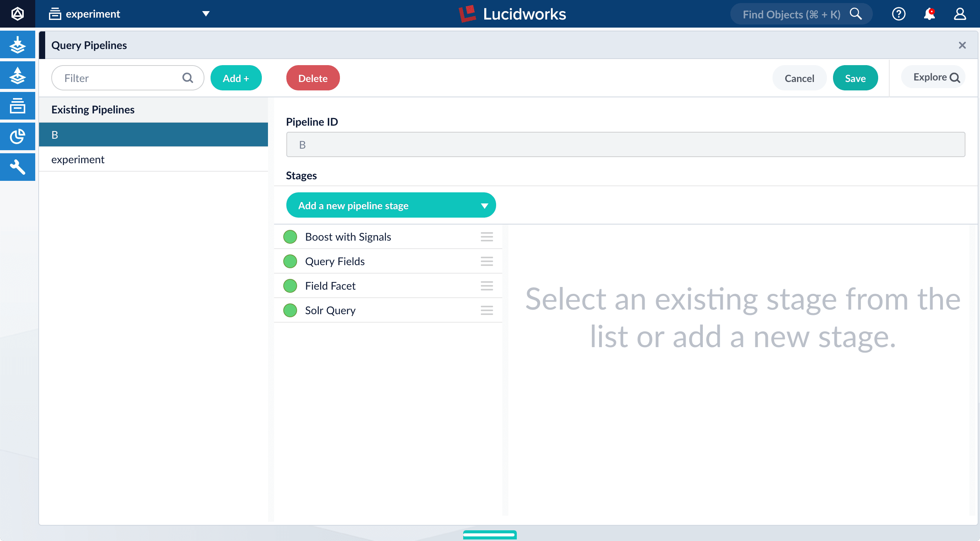The width and height of the screenshot is (980, 541).
Task: Open the user account icon
Action: (x=960, y=14)
